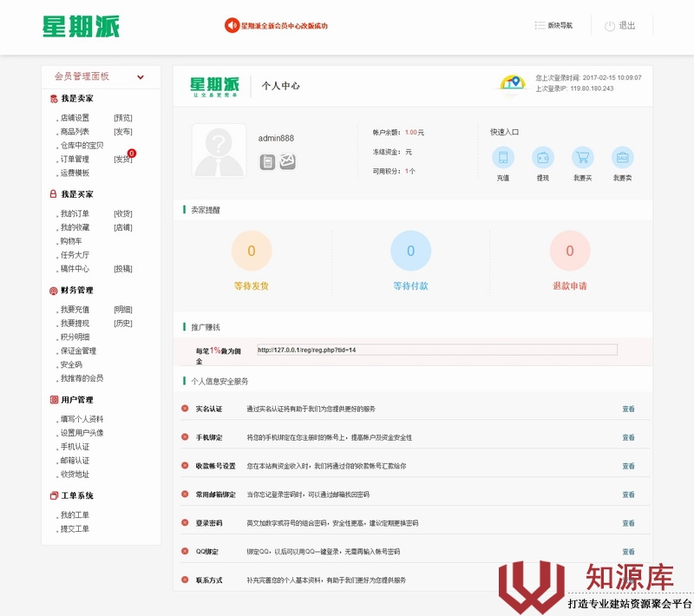694x616 pixels.
Task: Click the red status icon beside 实名认证
Action: tap(185, 409)
